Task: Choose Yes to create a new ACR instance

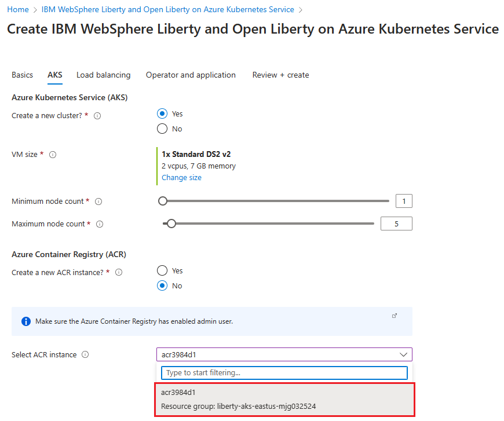Action: (162, 271)
